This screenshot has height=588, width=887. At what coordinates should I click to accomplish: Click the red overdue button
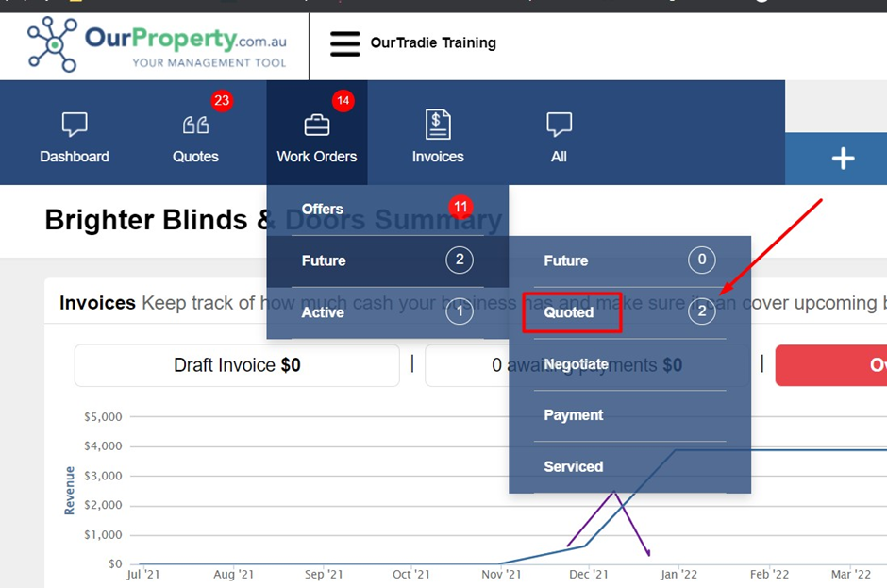pos(831,365)
